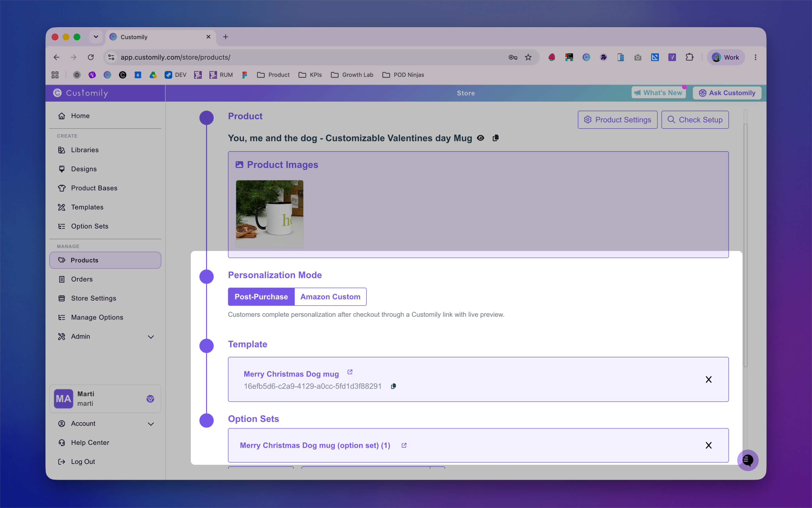Click the address bar URL

176,57
